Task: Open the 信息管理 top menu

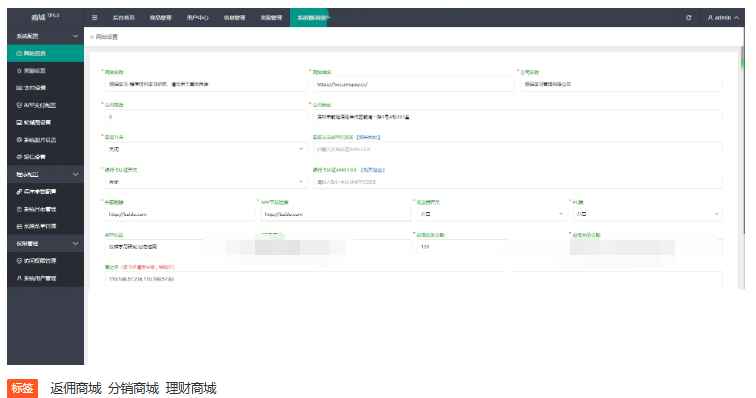Action: click(234, 17)
